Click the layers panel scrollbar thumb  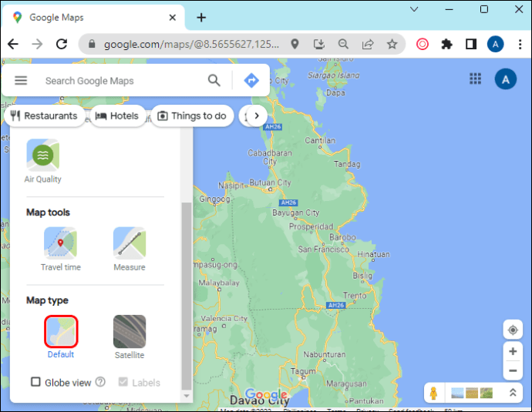click(x=187, y=296)
